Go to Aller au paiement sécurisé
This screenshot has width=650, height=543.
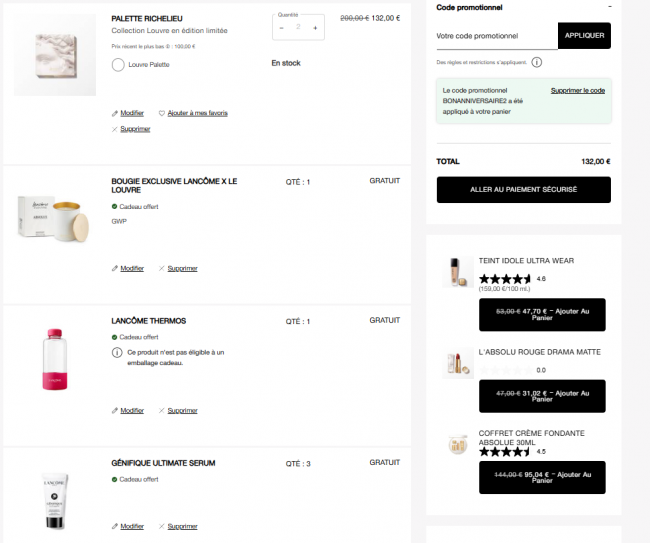tap(524, 189)
